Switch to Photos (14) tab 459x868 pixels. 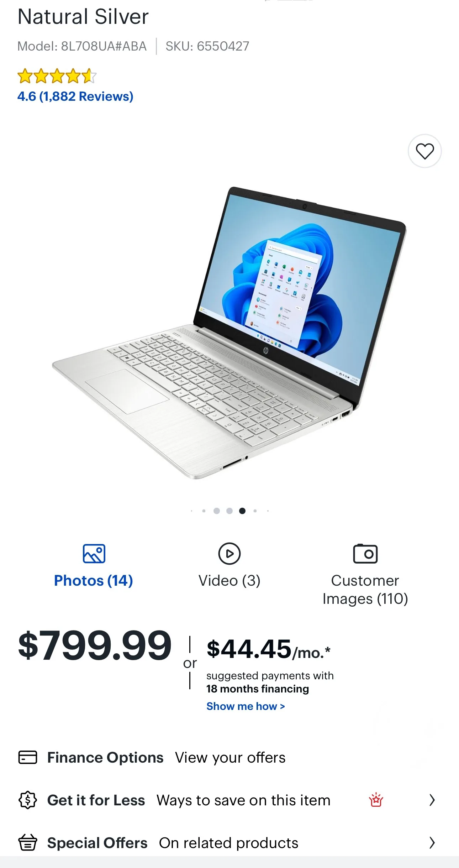click(x=94, y=580)
